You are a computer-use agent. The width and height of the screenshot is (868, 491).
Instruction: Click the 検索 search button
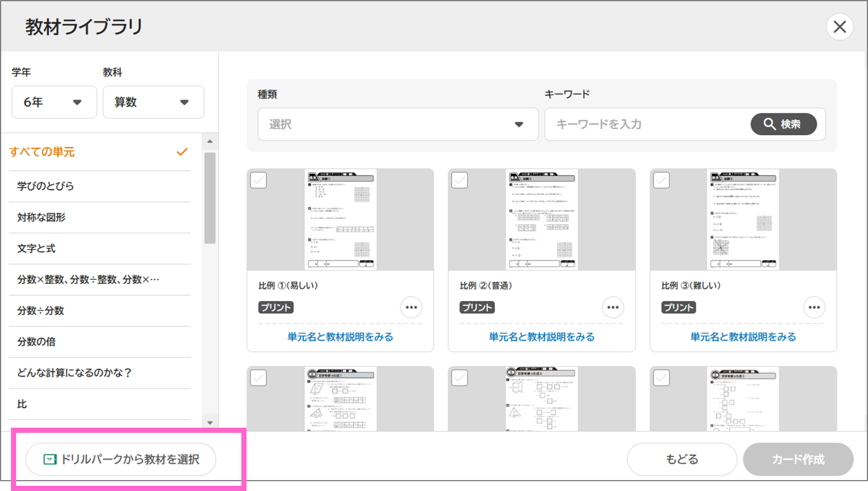point(783,124)
